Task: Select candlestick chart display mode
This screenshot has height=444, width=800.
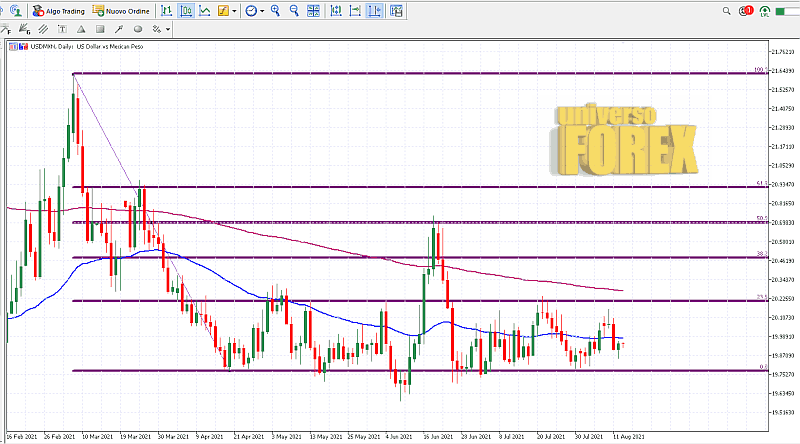Action: (x=185, y=11)
